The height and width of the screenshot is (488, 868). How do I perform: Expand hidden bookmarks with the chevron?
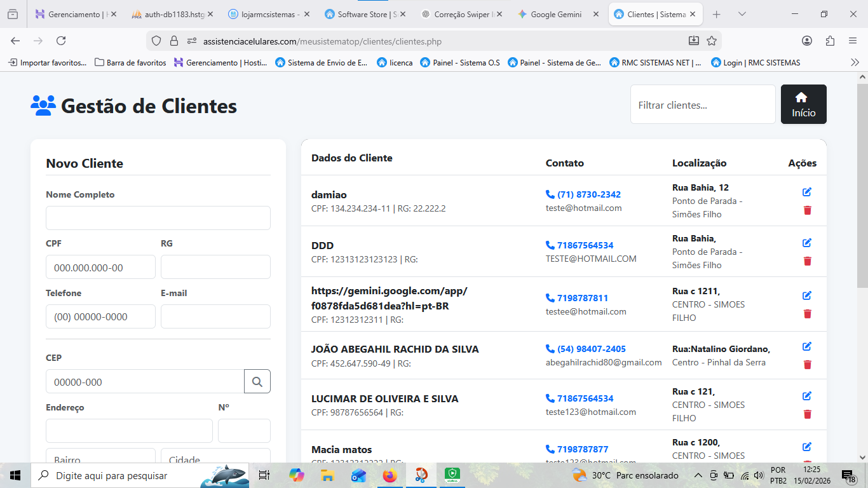click(854, 62)
